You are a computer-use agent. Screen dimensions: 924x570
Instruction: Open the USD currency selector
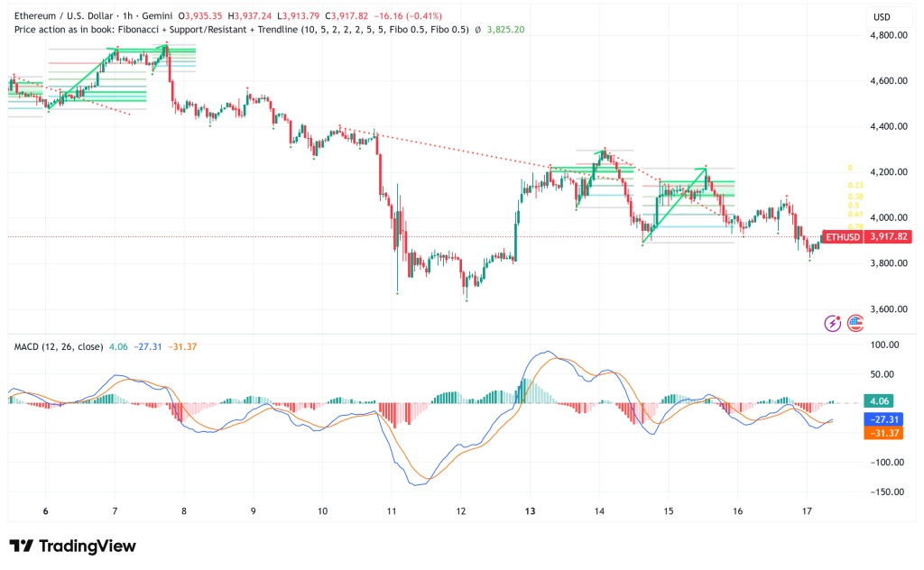tap(882, 16)
